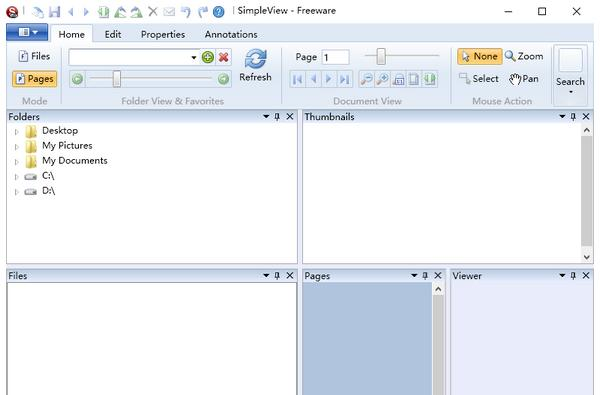Select the My Pictures folder
Viewport: 600px width, 395px height.
pos(67,146)
